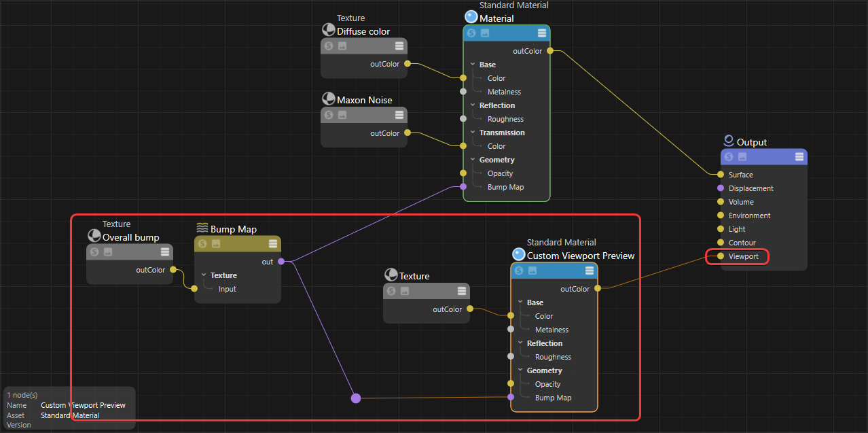This screenshot has height=433, width=868.
Task: Click the sphere icon beside Custom Viewport Preview title
Action: 519,255
